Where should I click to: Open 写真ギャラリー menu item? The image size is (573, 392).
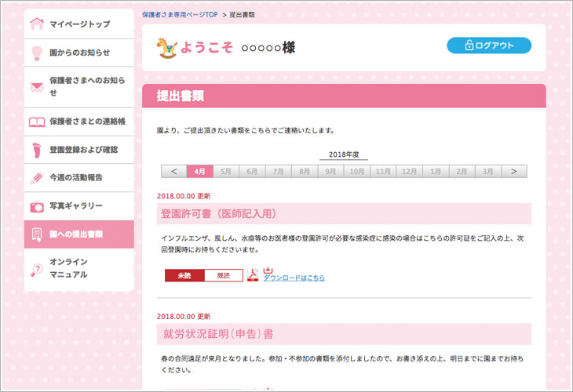pyautogui.click(x=79, y=206)
